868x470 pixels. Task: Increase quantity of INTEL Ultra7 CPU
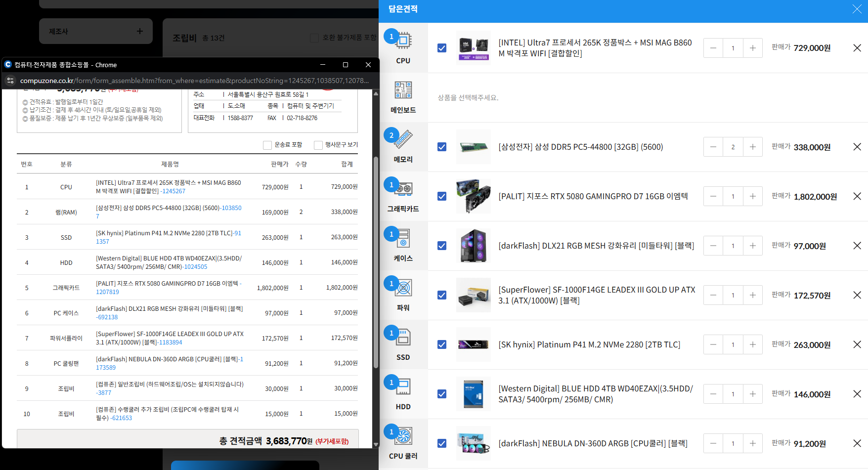point(752,48)
